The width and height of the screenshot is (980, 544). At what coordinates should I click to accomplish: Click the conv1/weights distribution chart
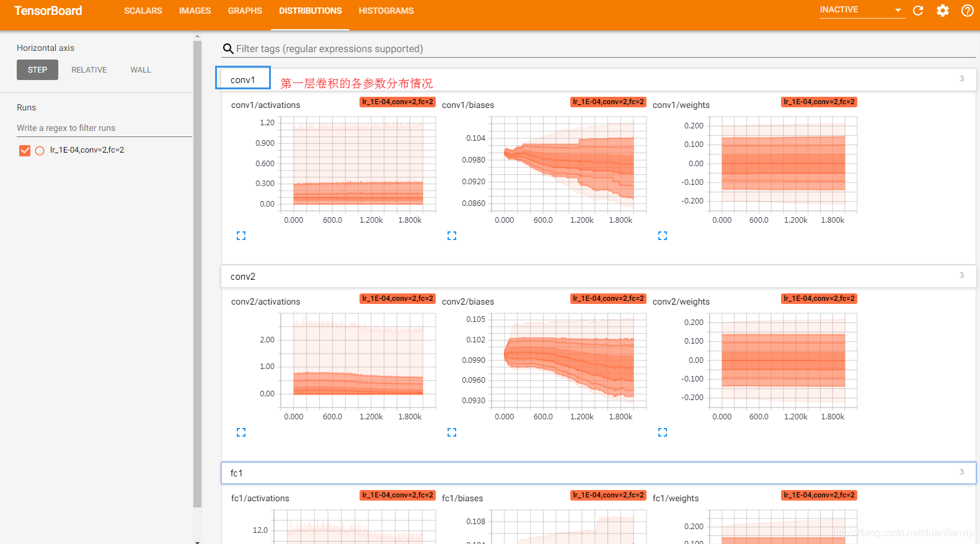(784, 164)
